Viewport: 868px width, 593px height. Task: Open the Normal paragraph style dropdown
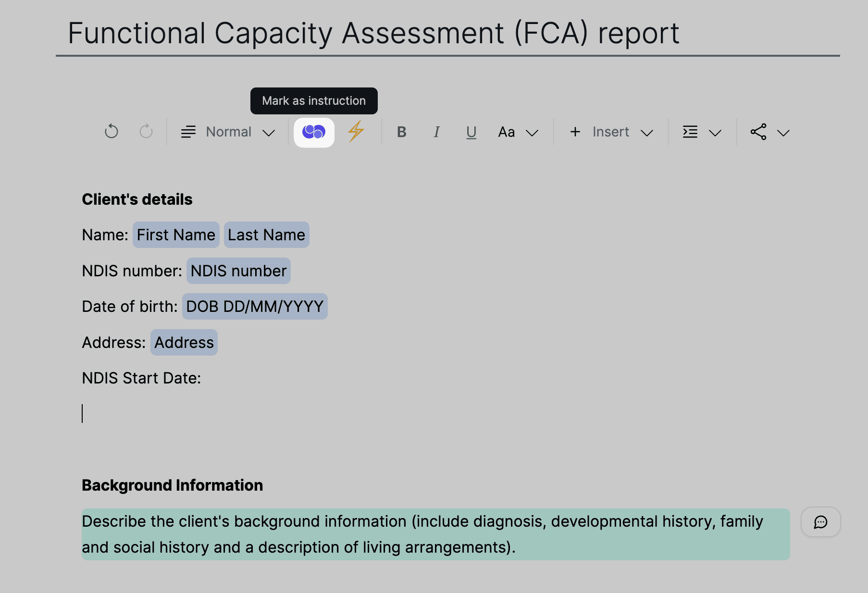click(228, 132)
